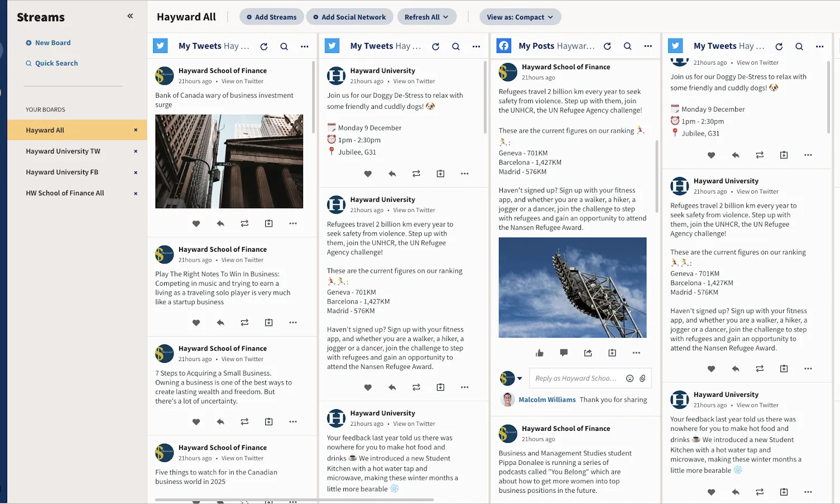Like the Facebook tower photo post

539,353
